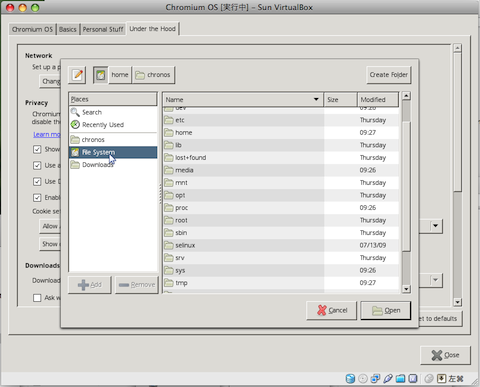Click the Close button of options window

pyautogui.click(x=445, y=355)
